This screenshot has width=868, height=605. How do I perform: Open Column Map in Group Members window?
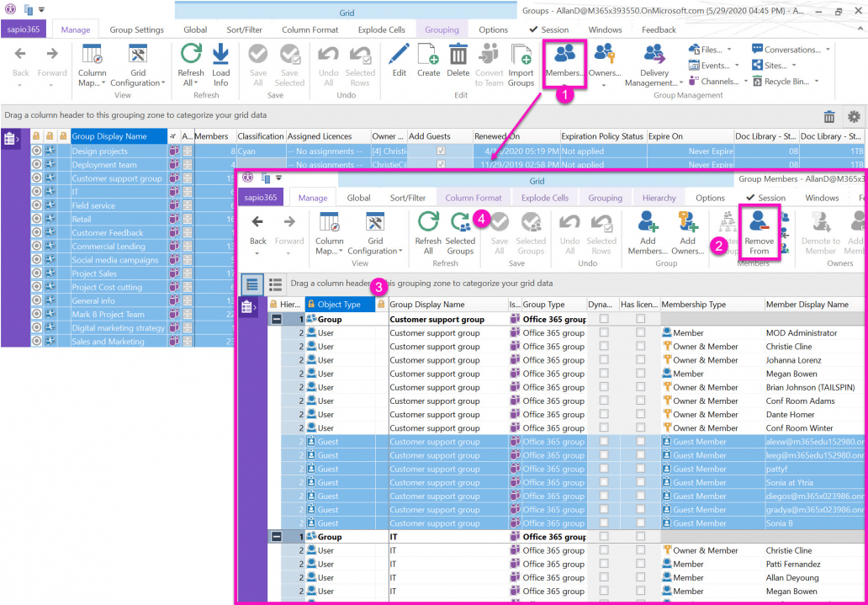point(330,233)
